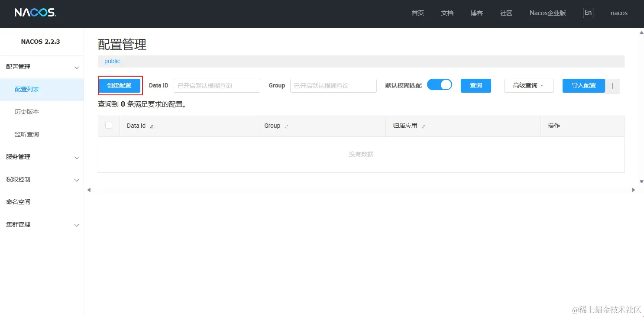The height and width of the screenshot is (317, 644).
Task: Expand the 权限控制 sidebar menu
Action: (42, 180)
